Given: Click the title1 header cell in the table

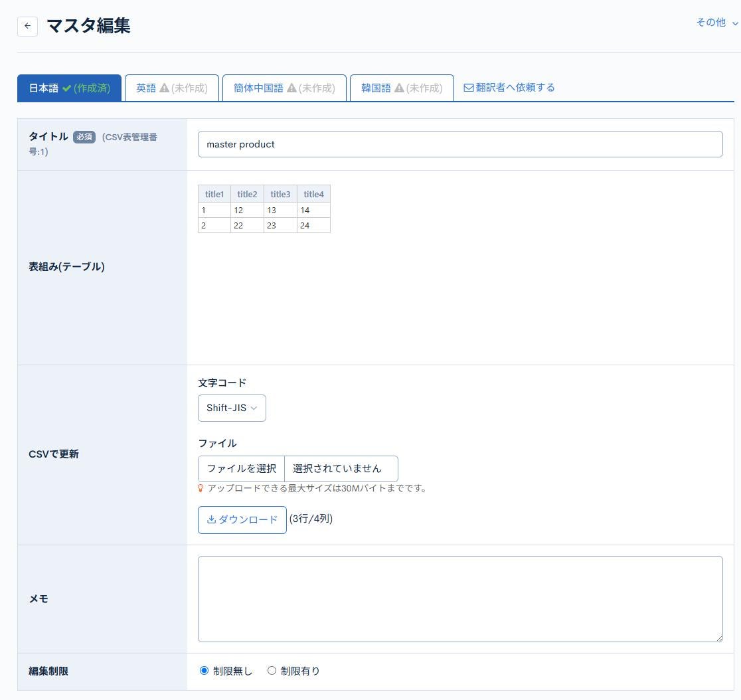Looking at the screenshot, I should (214, 194).
